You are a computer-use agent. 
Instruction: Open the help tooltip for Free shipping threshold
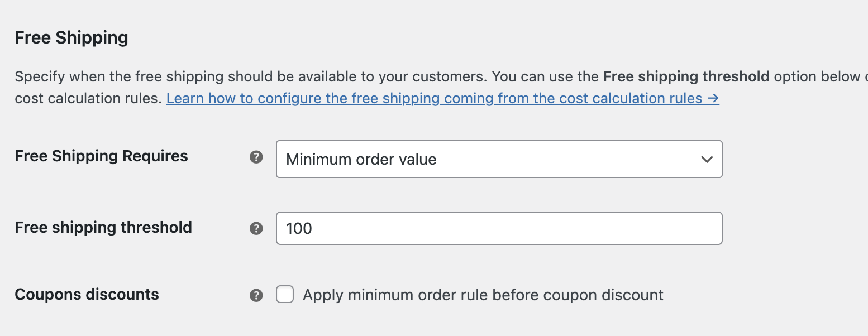click(256, 228)
